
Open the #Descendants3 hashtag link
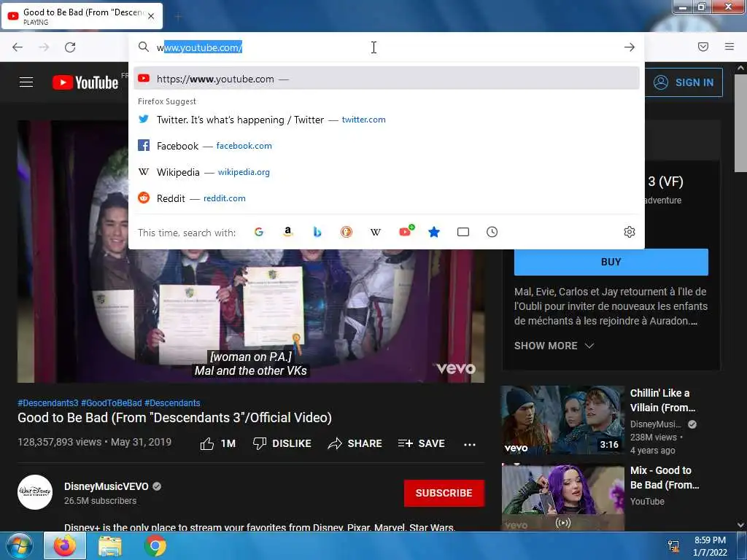(x=47, y=402)
